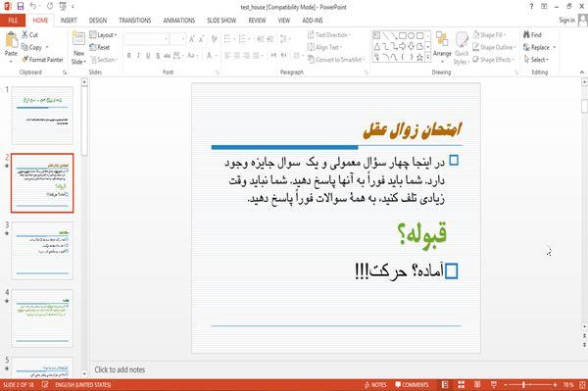Toggle Italic formatting
588x391 pixels.
coord(138,56)
